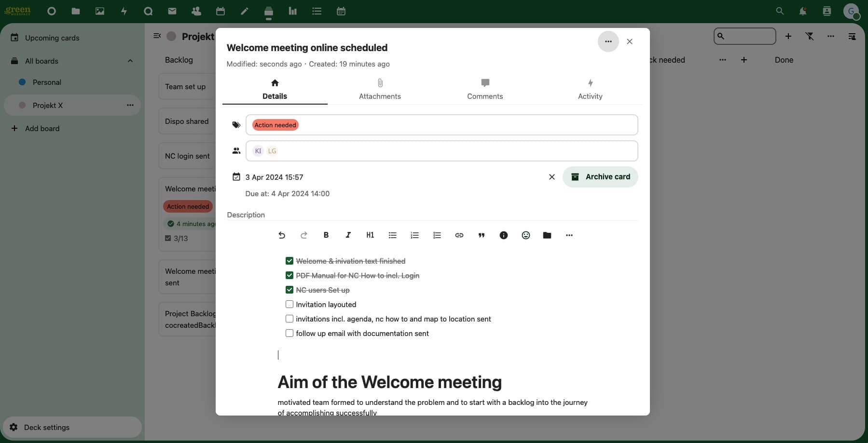This screenshot has width=868, height=443.
Task: Uncheck 'NC users Set up' item
Action: pos(289,290)
